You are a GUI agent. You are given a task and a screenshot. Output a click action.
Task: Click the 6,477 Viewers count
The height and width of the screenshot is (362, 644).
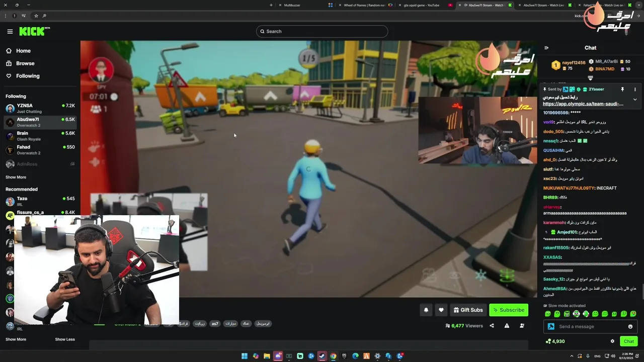(464, 326)
